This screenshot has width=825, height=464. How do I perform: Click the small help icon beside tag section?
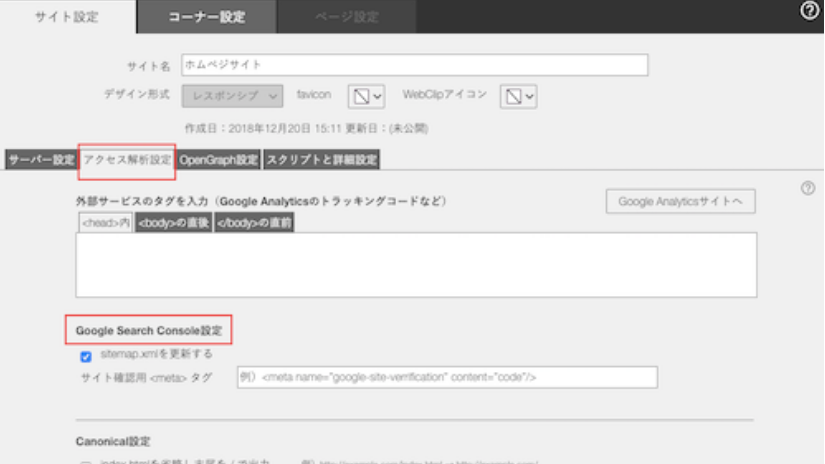(x=808, y=188)
